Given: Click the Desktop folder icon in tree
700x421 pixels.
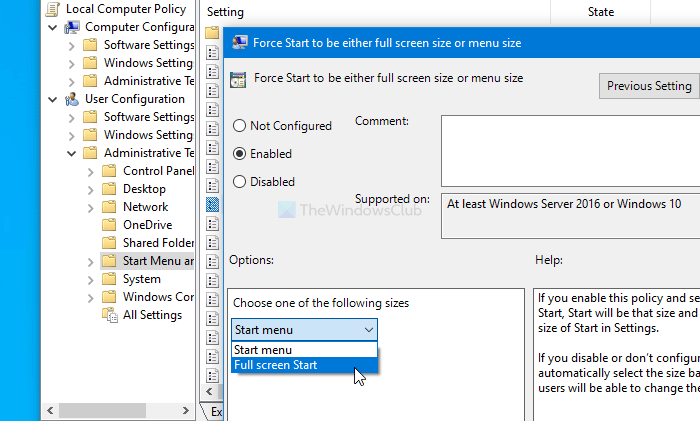Looking at the screenshot, I should (110, 189).
